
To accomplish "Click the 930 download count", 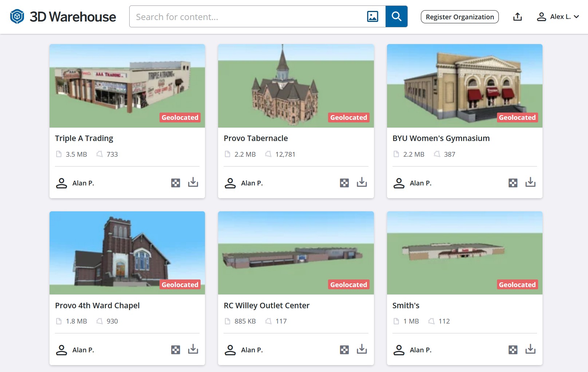I will click(x=112, y=321).
